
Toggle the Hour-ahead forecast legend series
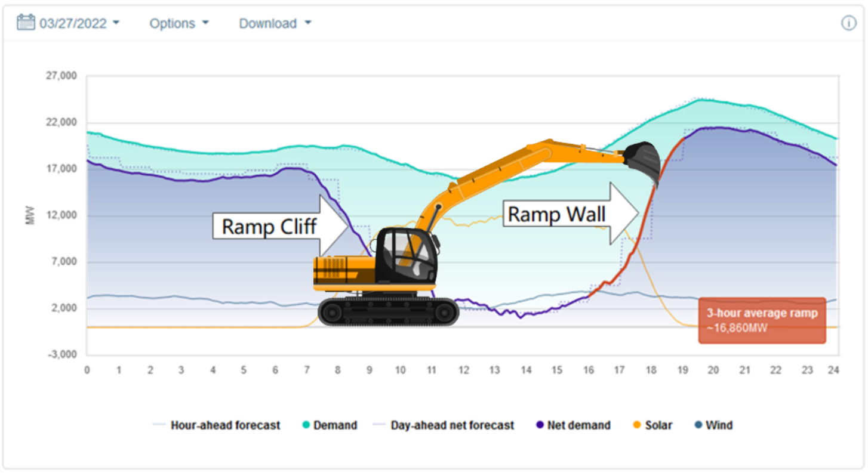(x=225, y=425)
